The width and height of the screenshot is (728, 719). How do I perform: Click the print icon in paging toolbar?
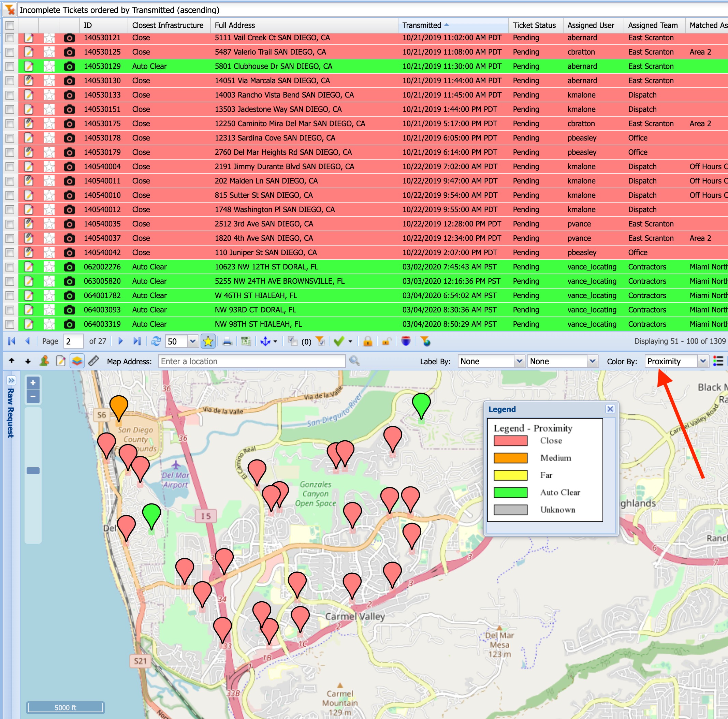(227, 341)
